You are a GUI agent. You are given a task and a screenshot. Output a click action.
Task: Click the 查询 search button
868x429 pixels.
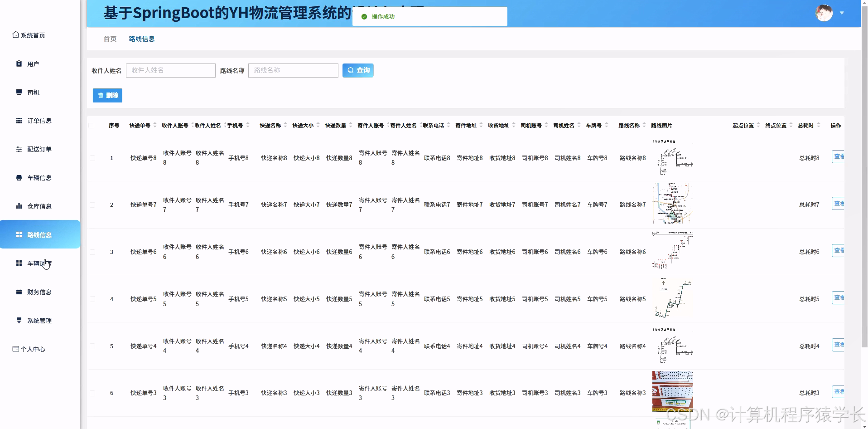[x=358, y=70]
